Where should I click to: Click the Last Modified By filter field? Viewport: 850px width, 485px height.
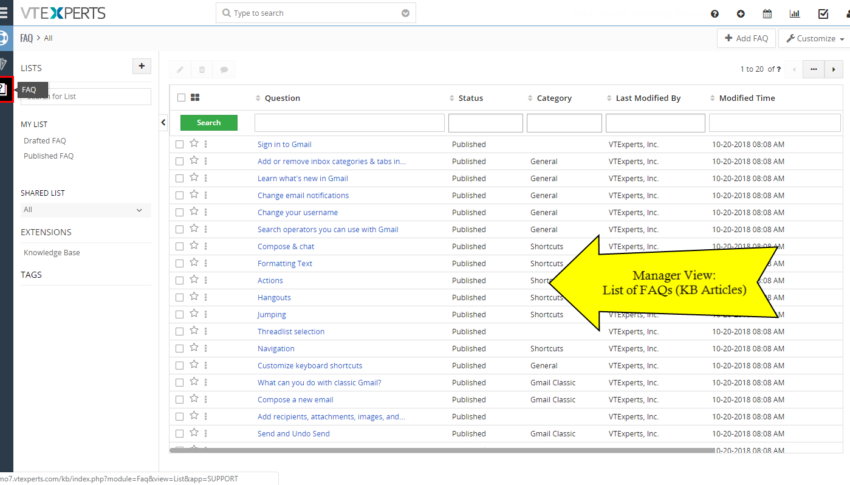[x=655, y=123]
